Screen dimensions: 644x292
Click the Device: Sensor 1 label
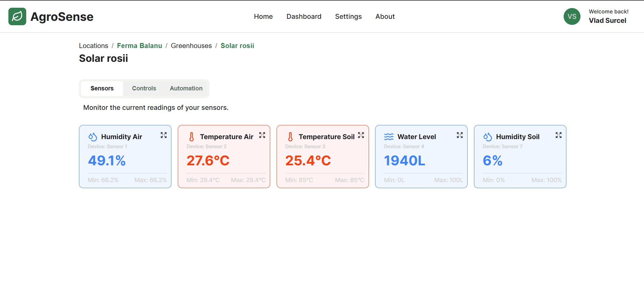pyautogui.click(x=107, y=147)
